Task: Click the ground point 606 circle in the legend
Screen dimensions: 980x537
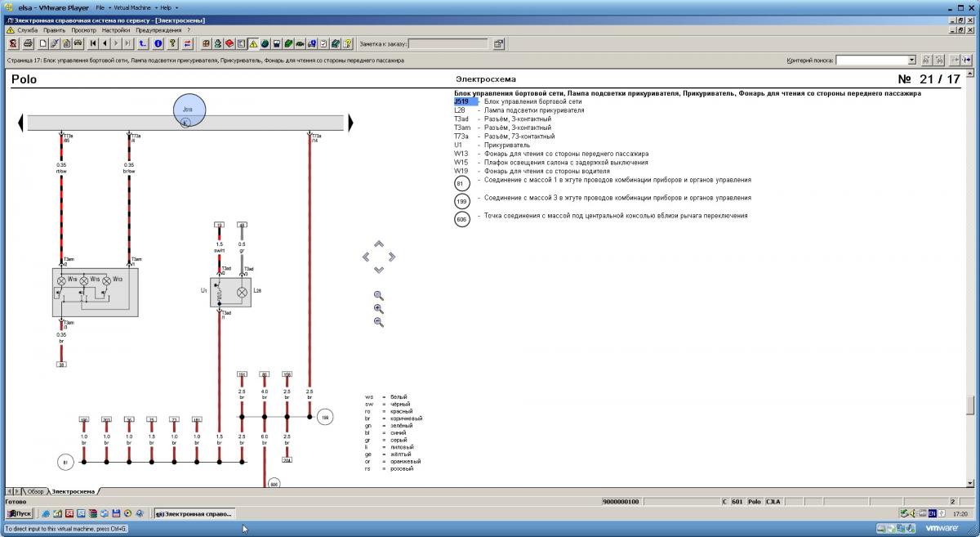Action: point(462,219)
